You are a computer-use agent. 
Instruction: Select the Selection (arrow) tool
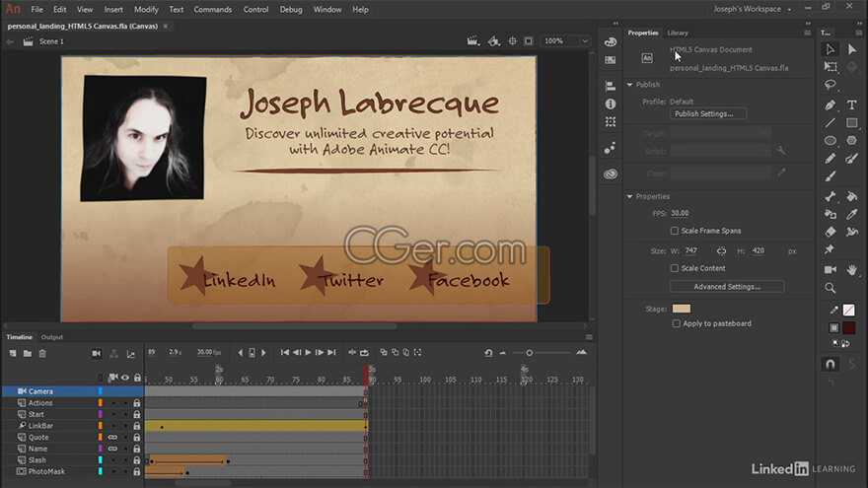point(831,50)
